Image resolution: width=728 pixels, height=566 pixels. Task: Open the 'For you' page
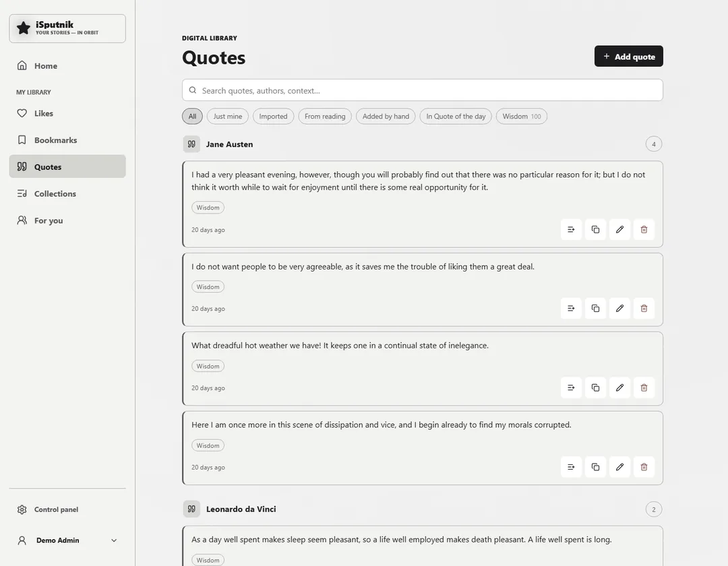[x=67, y=220]
